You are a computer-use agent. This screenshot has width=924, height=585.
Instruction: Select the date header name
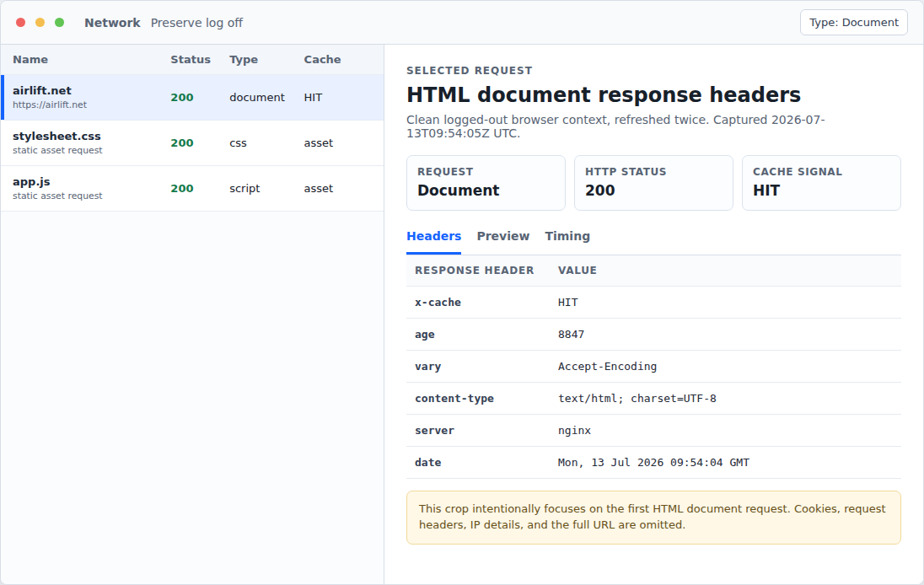point(427,463)
